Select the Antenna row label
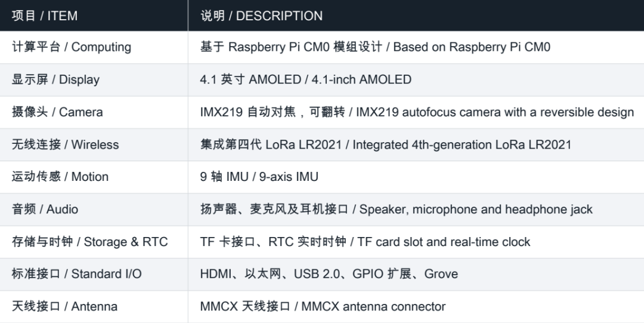This screenshot has width=644, height=323. [64, 306]
